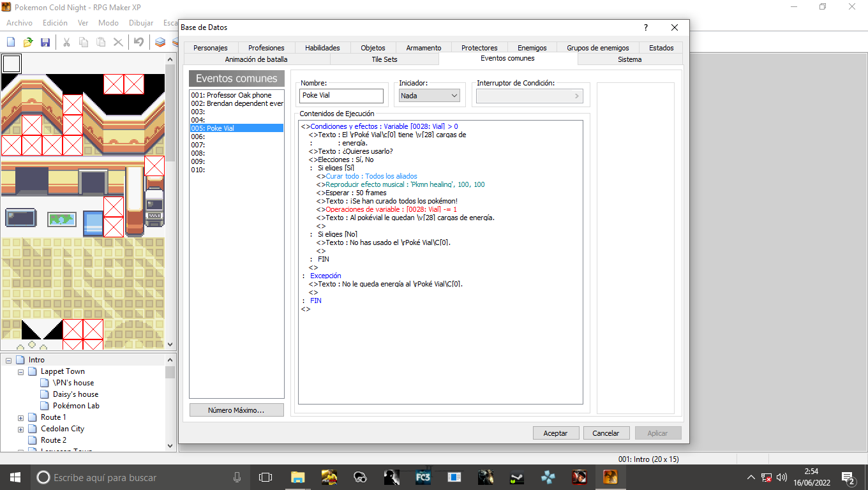This screenshot has height=490, width=868.
Task: Save the project with the floppy disk icon
Action: pos(45,42)
